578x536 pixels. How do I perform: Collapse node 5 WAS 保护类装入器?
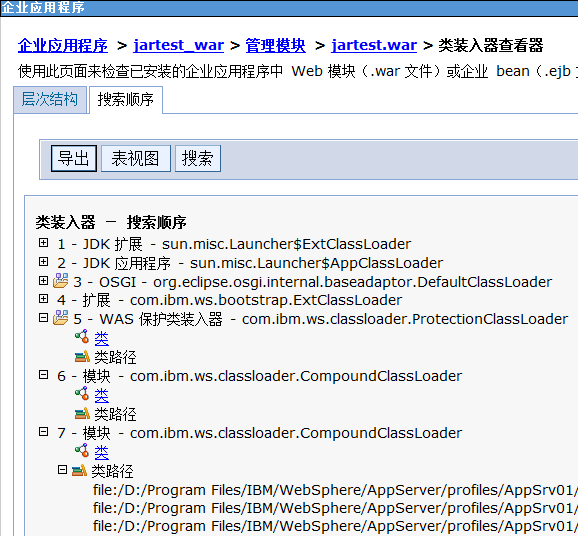[x=43, y=317]
